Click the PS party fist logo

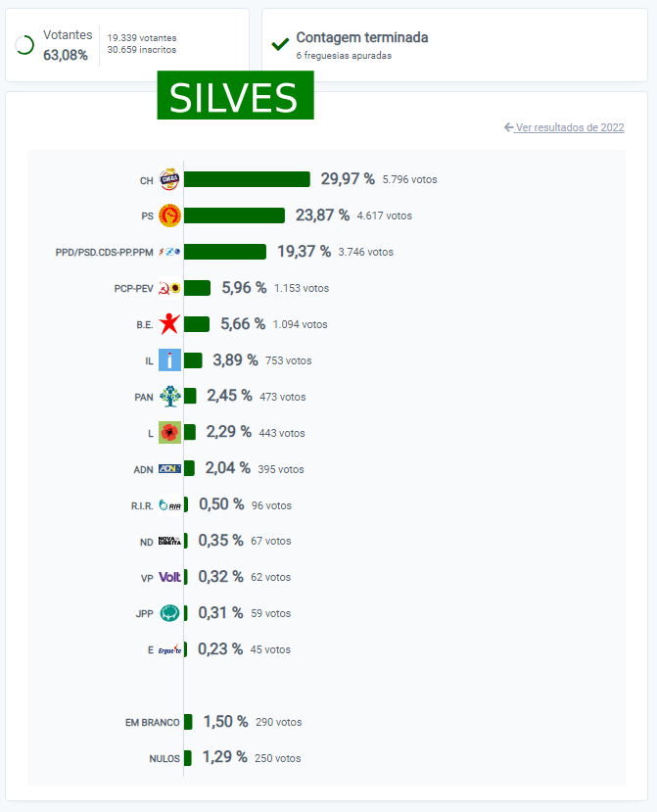pyautogui.click(x=169, y=215)
